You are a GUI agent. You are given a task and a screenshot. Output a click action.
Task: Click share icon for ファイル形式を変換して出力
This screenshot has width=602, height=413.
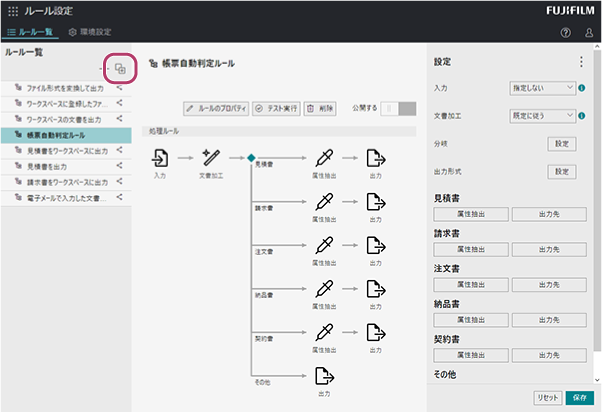(x=120, y=88)
